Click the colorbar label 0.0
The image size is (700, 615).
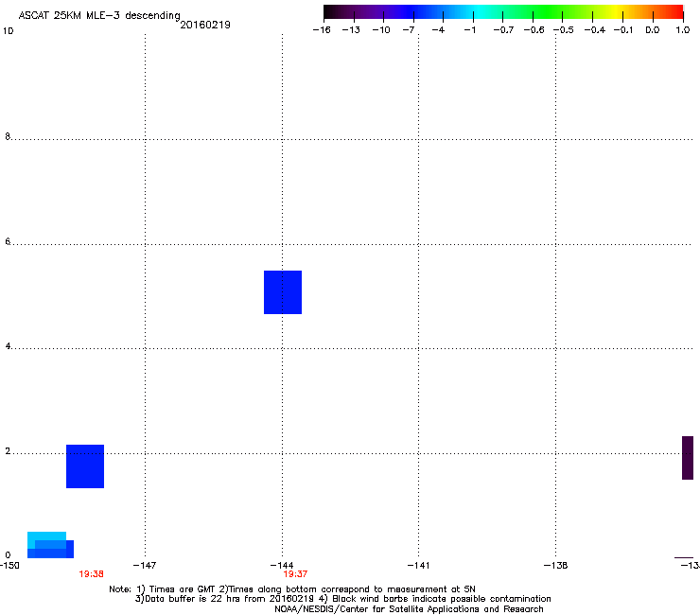pos(653,30)
